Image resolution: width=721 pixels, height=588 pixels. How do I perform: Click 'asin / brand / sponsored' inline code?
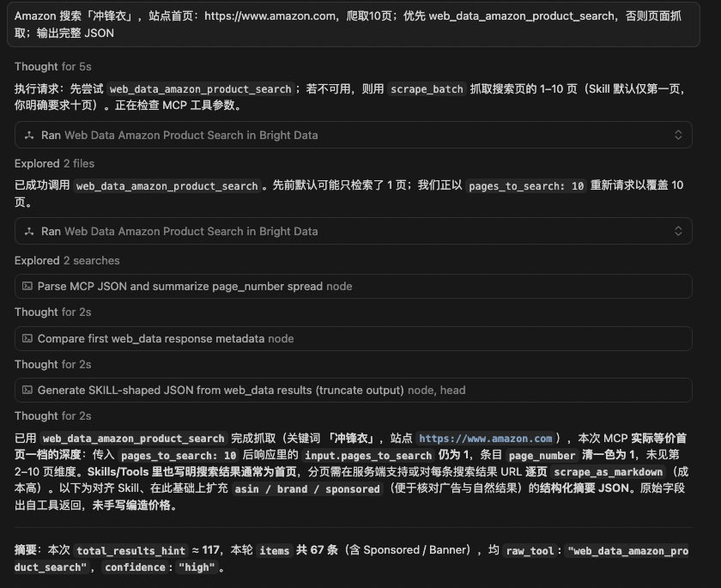tap(307, 489)
